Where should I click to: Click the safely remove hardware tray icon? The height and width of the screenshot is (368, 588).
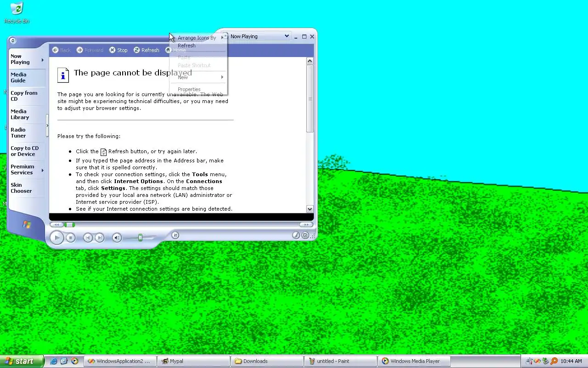(545, 361)
